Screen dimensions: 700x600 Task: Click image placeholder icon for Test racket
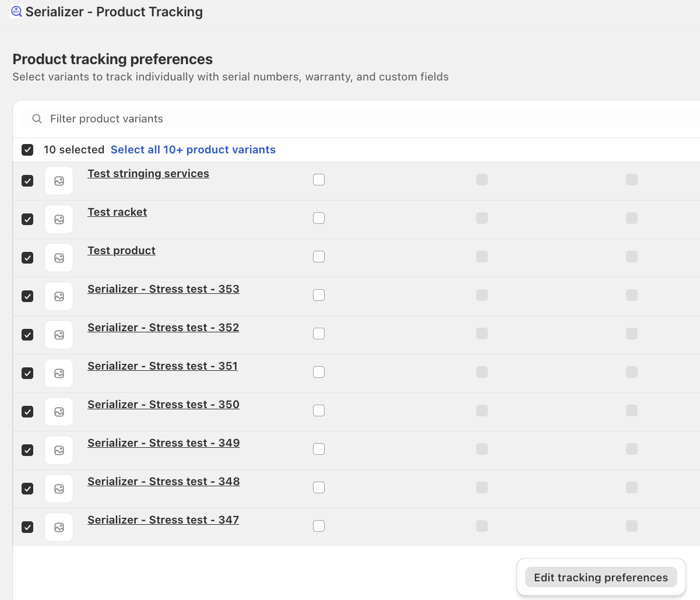[x=59, y=219]
